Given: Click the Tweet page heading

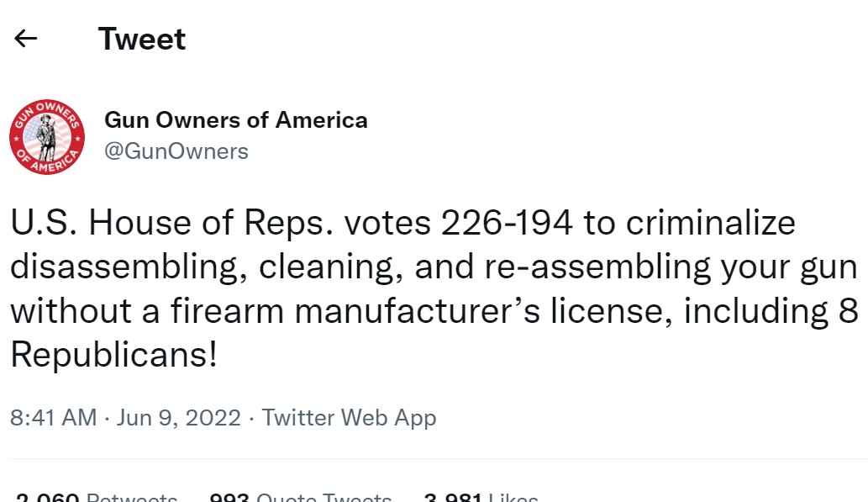Looking at the screenshot, I should [x=142, y=39].
